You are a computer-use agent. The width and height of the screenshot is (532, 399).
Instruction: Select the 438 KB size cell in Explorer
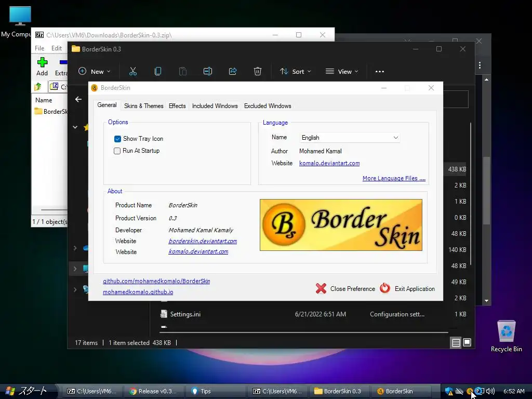coord(457,169)
